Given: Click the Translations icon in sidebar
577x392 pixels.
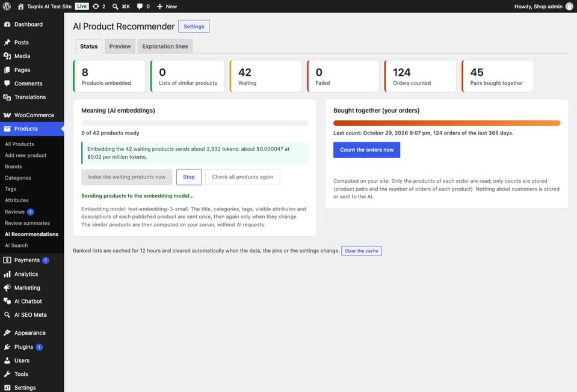Looking at the screenshot, I should [7, 97].
